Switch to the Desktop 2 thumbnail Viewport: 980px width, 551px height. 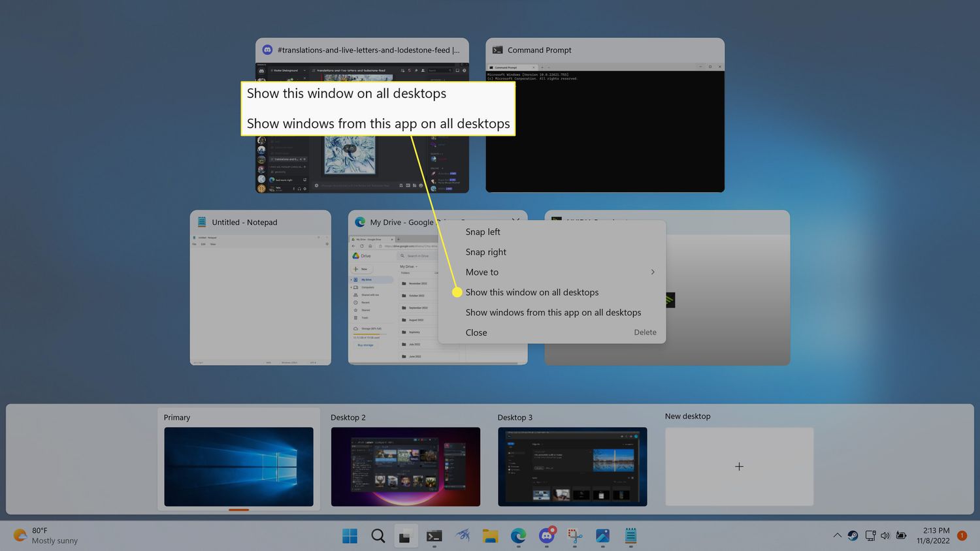[x=405, y=466]
